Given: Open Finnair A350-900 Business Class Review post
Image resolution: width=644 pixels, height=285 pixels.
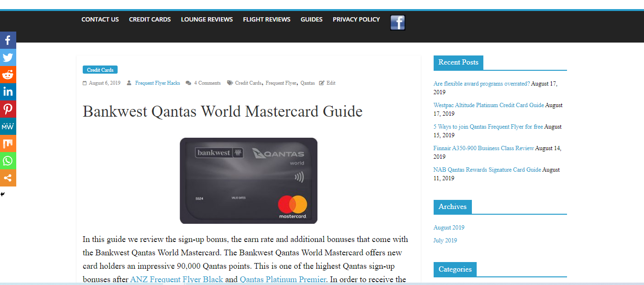Looking at the screenshot, I should point(484,148).
